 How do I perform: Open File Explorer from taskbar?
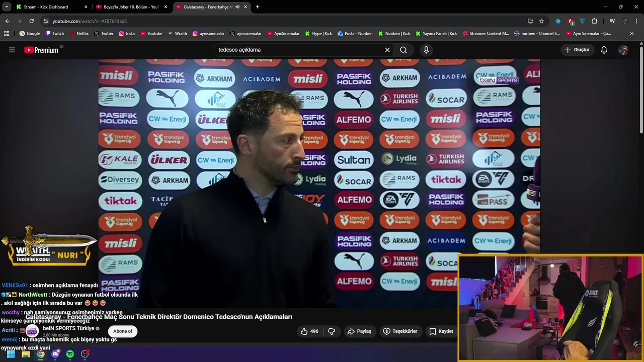tap(26, 354)
